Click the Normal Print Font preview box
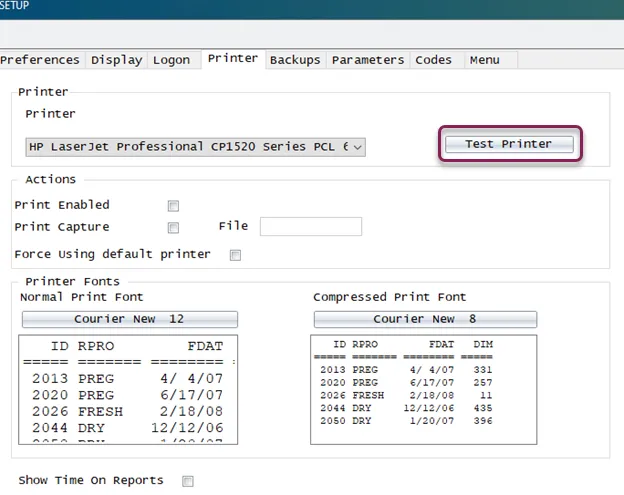The width and height of the screenshot is (624, 495). point(128,390)
